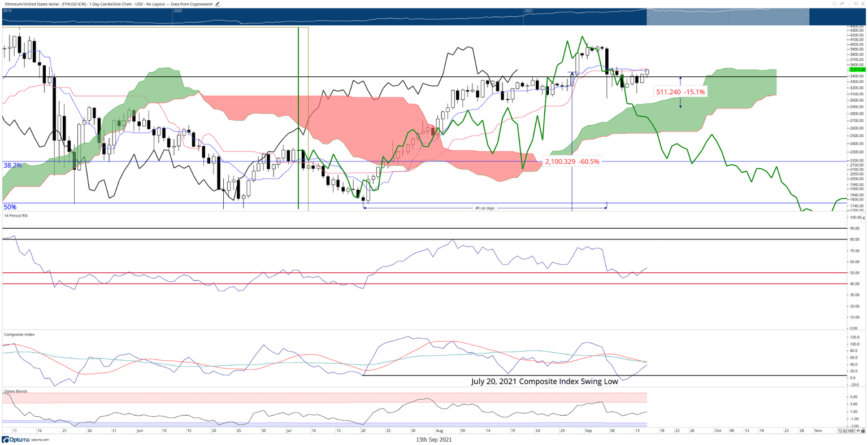The width and height of the screenshot is (868, 445).
Task: Open the three-dot chart options menu
Action: click(849, 4)
